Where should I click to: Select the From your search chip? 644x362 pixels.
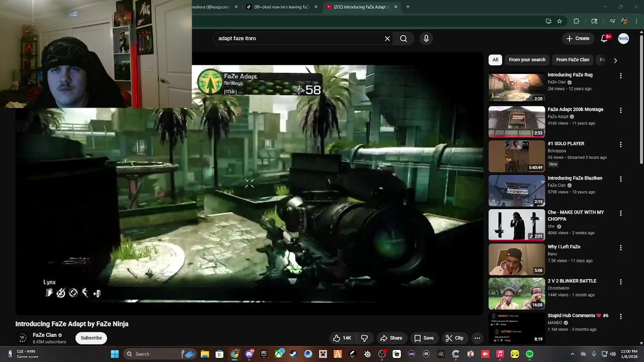pyautogui.click(x=527, y=60)
